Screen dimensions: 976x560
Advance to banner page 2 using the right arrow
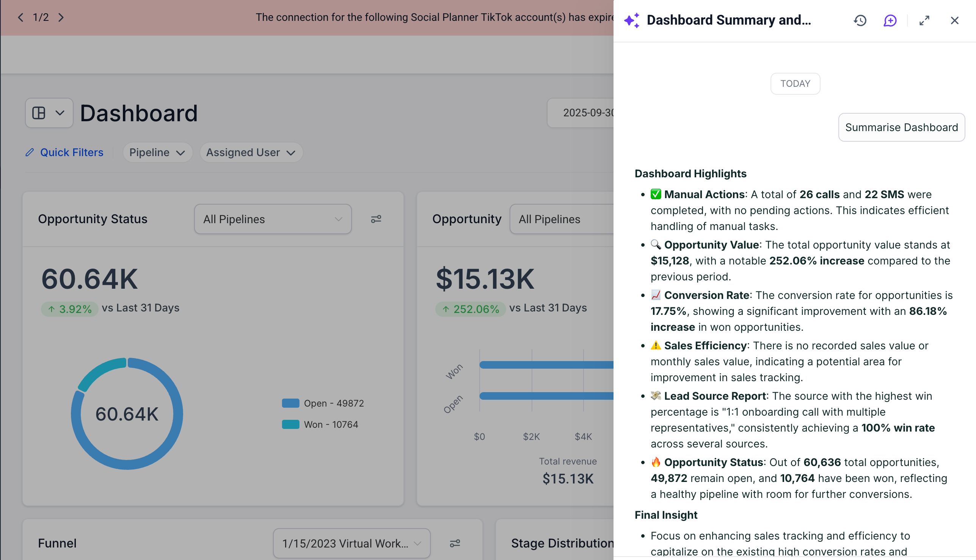coord(61,17)
